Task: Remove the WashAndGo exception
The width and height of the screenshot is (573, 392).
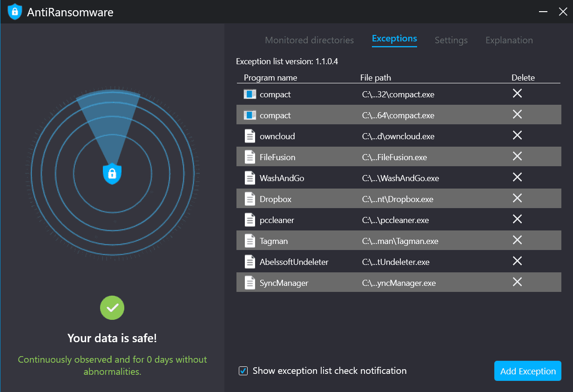Action: [517, 177]
